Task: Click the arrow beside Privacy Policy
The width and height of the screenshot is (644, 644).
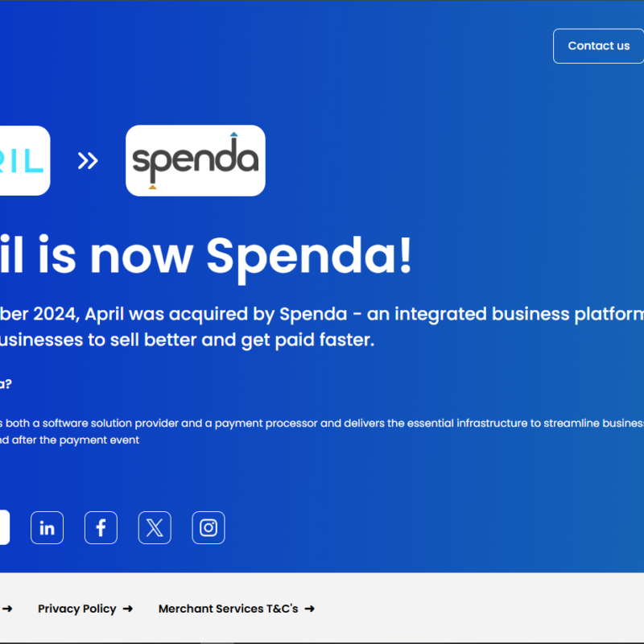Action: [128, 609]
